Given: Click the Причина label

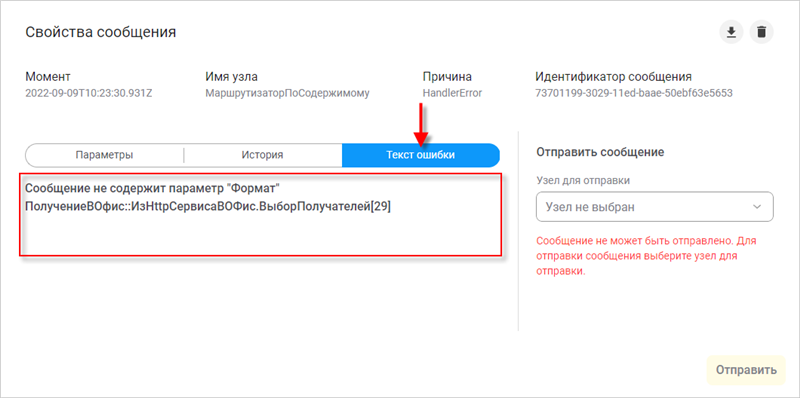Looking at the screenshot, I should click(447, 77).
